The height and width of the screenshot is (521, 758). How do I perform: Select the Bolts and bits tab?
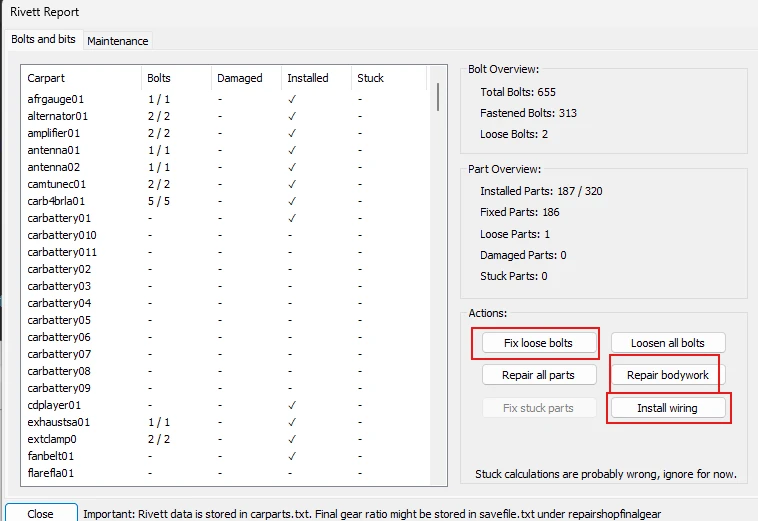click(43, 40)
